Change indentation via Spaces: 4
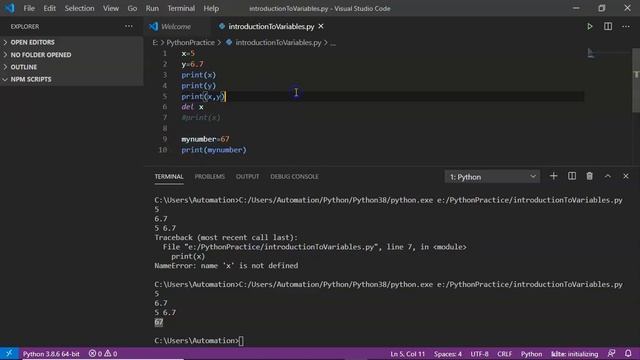The width and height of the screenshot is (640, 360). click(x=448, y=354)
